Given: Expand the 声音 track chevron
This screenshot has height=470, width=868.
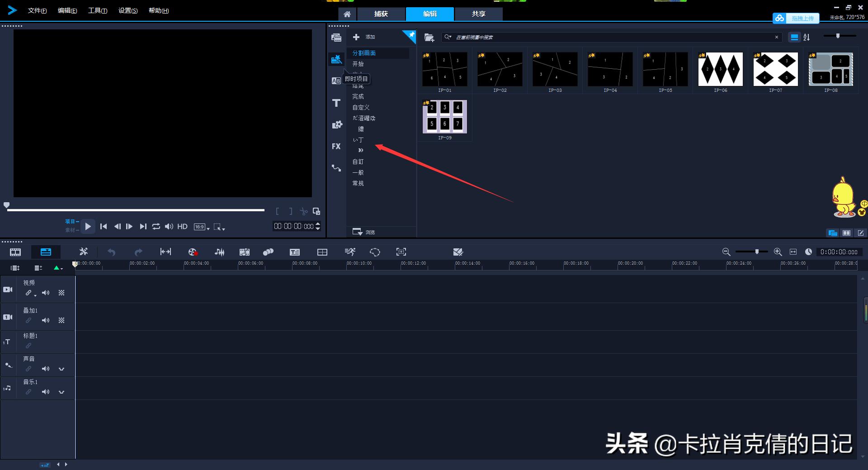Looking at the screenshot, I should [61, 369].
